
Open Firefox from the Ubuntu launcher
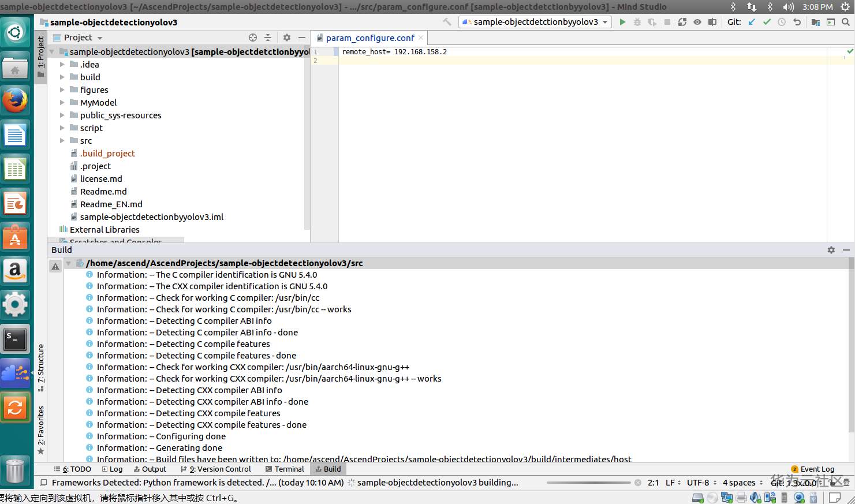click(x=15, y=102)
